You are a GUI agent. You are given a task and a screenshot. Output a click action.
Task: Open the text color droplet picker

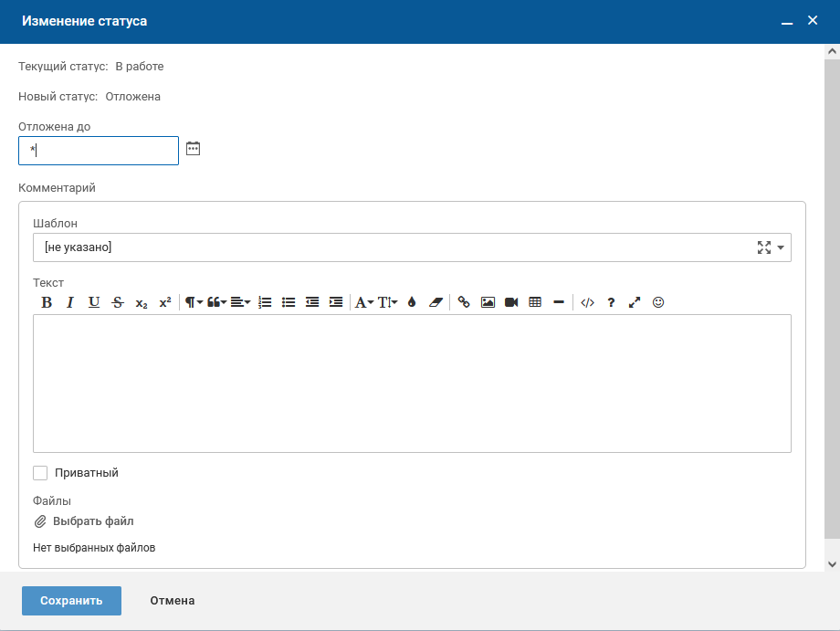click(x=412, y=302)
